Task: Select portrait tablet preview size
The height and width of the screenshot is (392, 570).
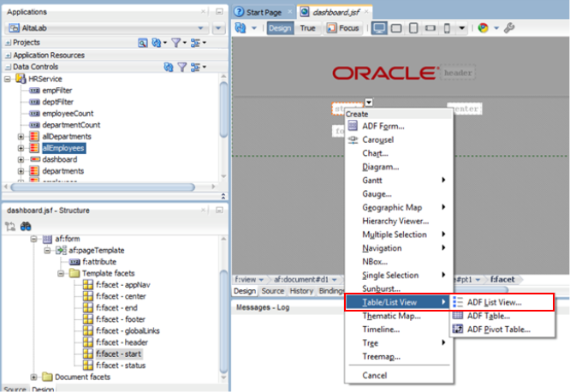Action: point(413,28)
